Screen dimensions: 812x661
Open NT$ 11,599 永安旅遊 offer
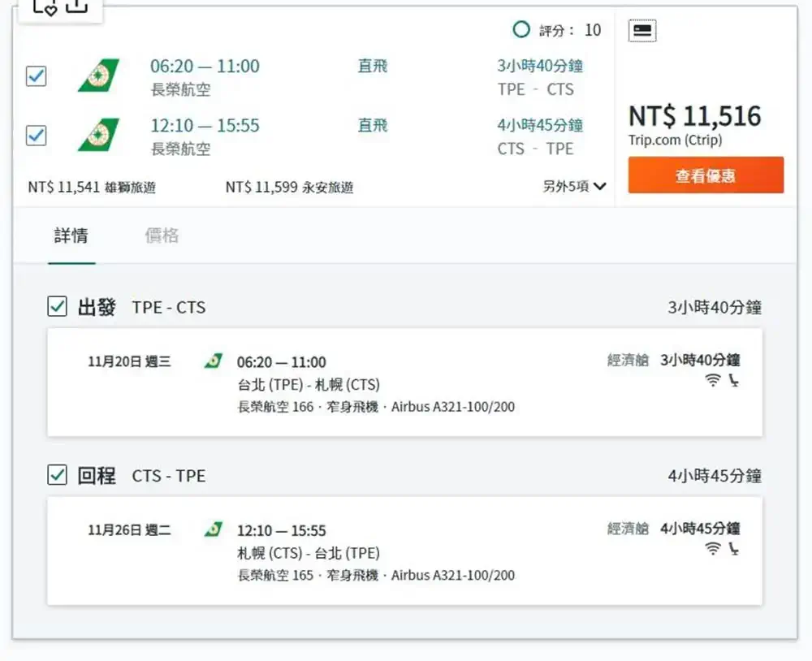tap(290, 187)
